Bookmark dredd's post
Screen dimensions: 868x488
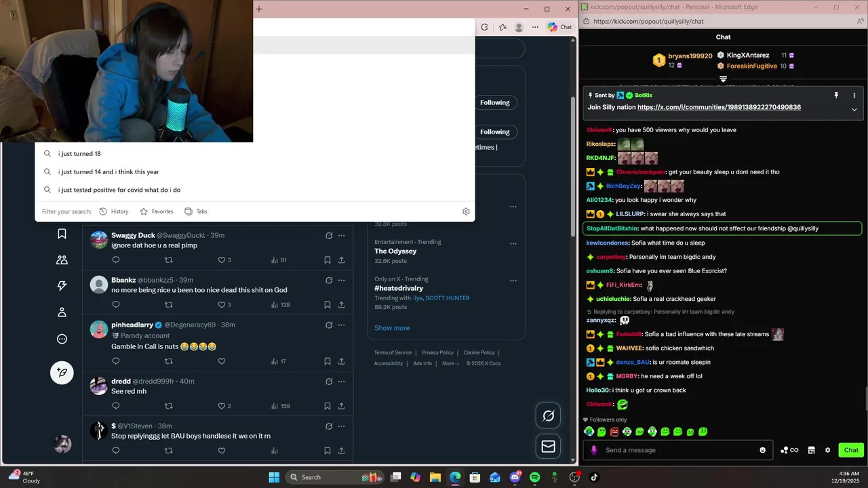click(328, 406)
